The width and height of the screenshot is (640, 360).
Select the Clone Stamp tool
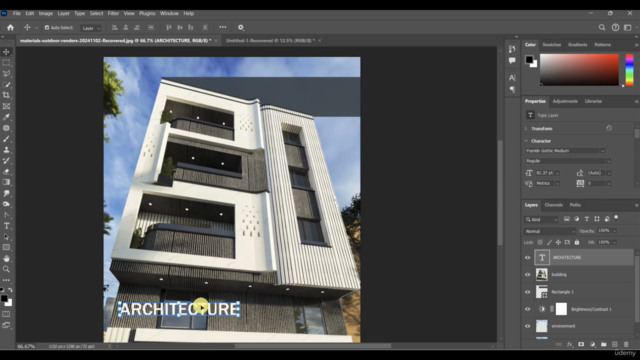click(6, 150)
